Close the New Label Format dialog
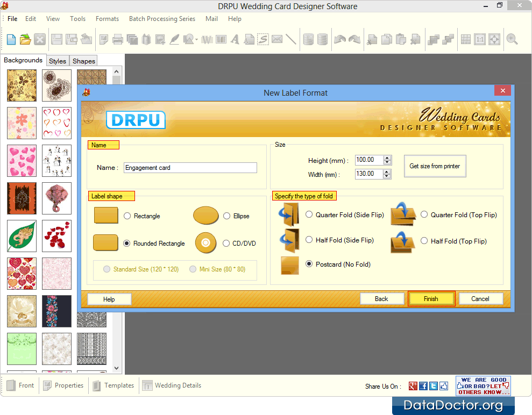The width and height of the screenshot is (532, 415). 503,90
